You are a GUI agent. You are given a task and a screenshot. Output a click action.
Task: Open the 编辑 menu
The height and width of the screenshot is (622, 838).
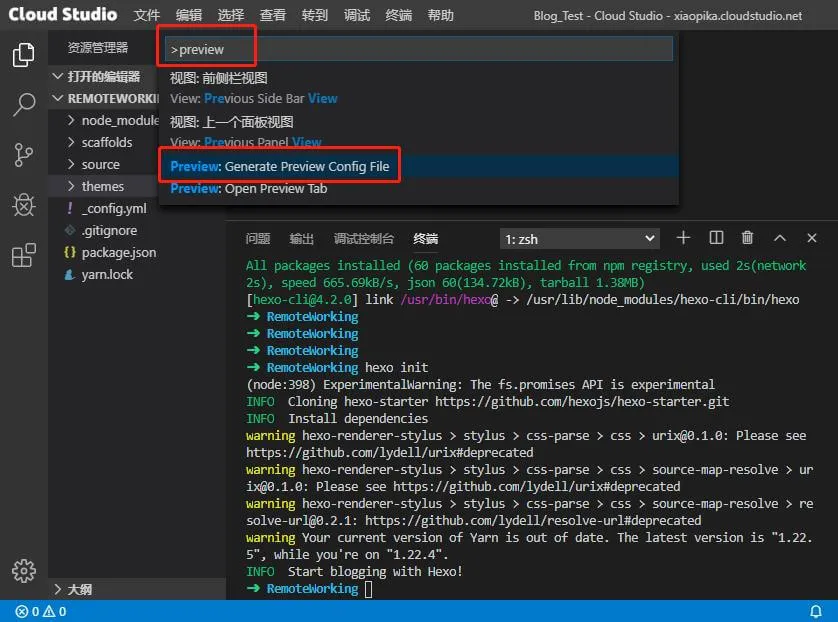pyautogui.click(x=189, y=15)
